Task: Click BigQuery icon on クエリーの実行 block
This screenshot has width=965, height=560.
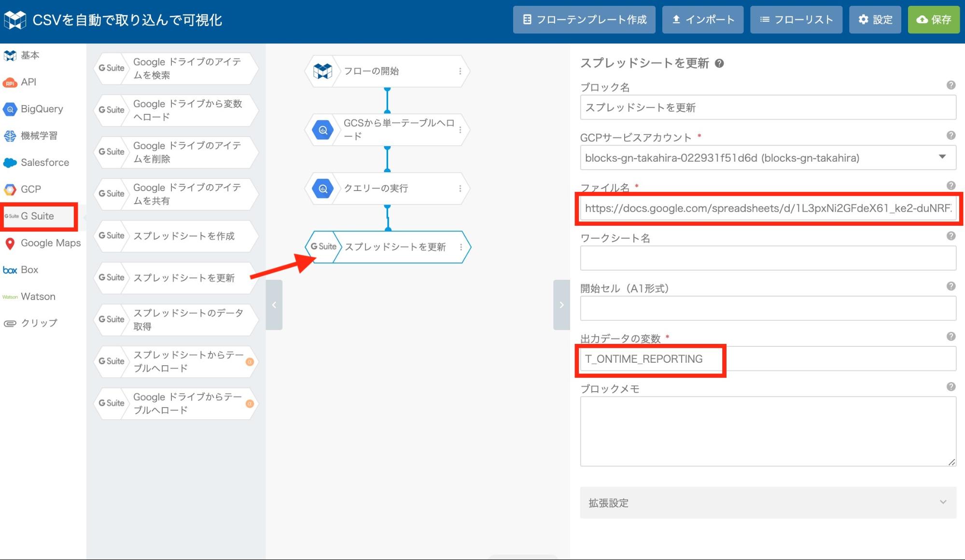Action: click(x=322, y=189)
